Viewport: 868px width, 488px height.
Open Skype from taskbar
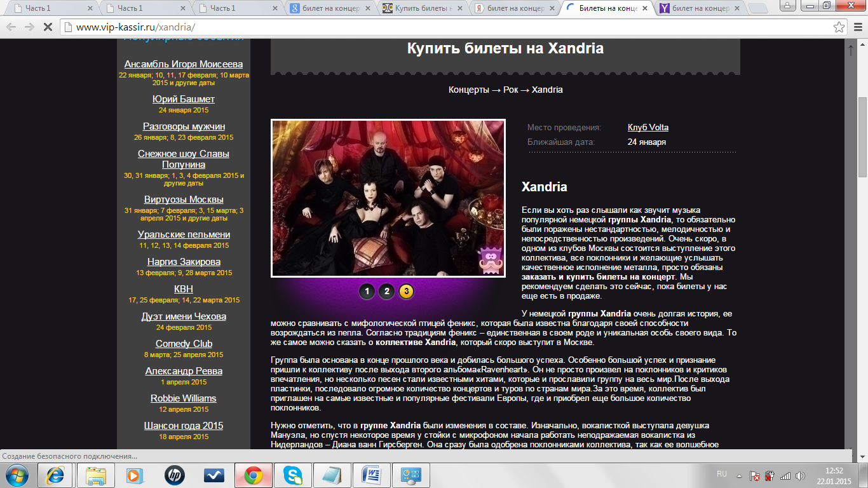[293, 475]
